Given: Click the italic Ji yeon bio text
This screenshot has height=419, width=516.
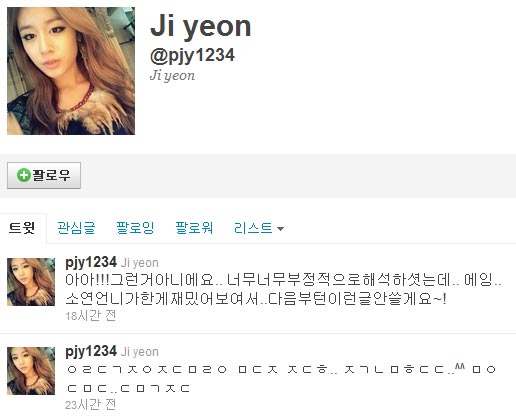Looking at the screenshot, I should pyautogui.click(x=172, y=76).
